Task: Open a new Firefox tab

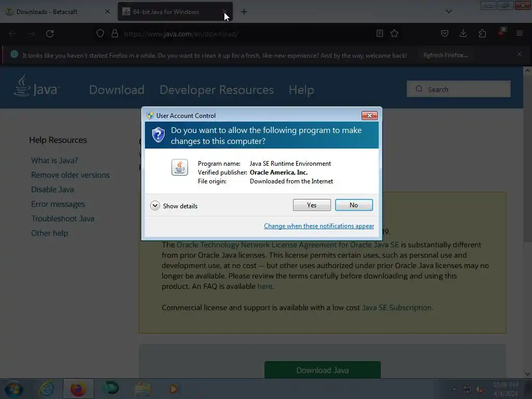Action: (x=244, y=12)
